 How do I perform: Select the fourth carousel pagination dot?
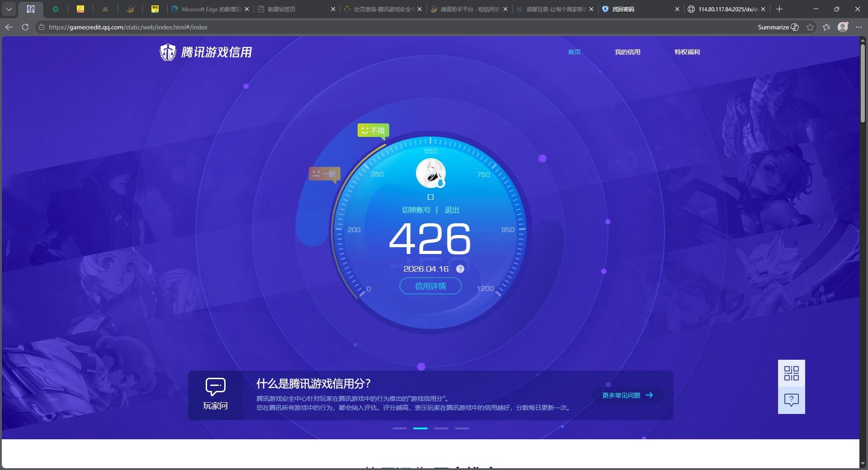click(x=462, y=428)
